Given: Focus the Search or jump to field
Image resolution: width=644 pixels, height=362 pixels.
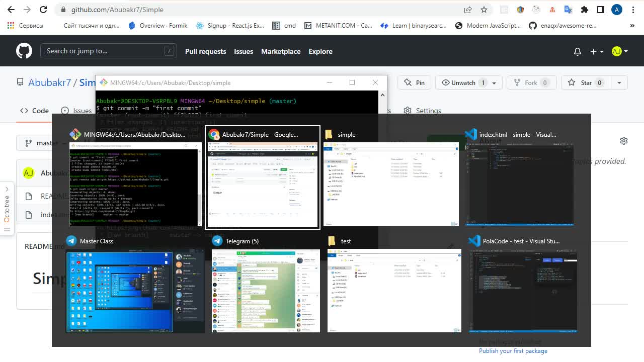Looking at the screenshot, I should tap(109, 51).
